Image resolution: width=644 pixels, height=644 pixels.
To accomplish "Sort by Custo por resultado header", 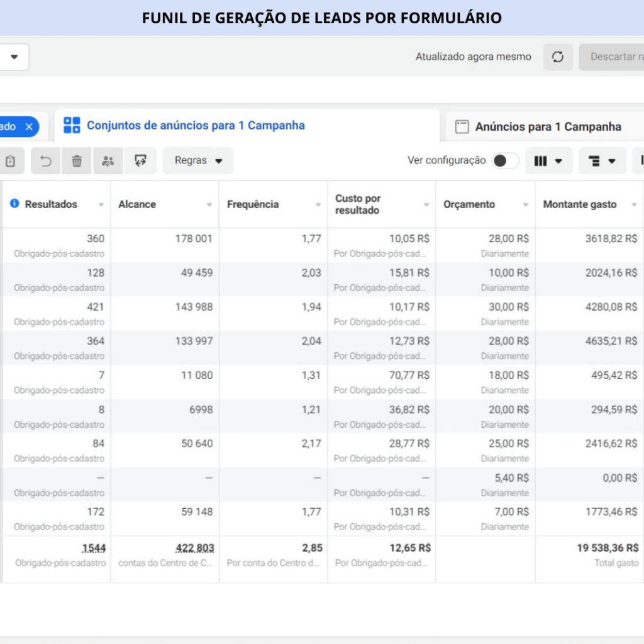I will click(357, 204).
